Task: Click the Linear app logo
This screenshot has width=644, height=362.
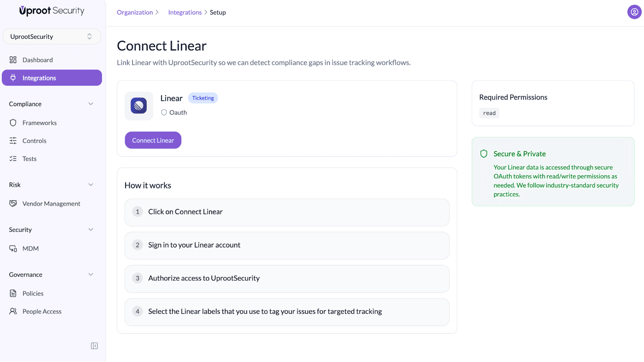Action: [x=139, y=106]
